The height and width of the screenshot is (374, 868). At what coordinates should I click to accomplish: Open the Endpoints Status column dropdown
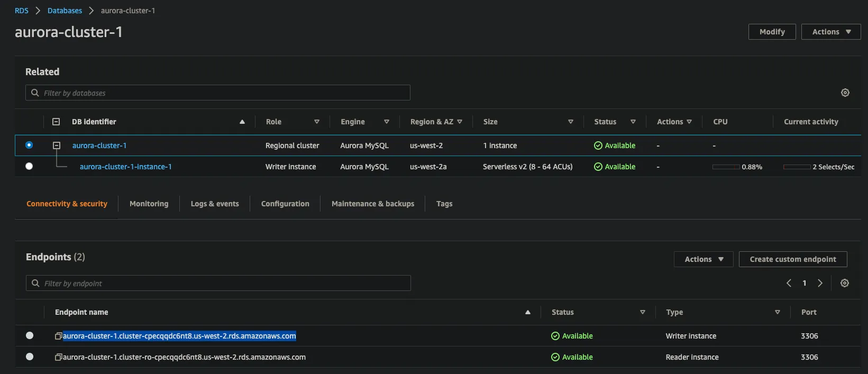click(x=643, y=312)
